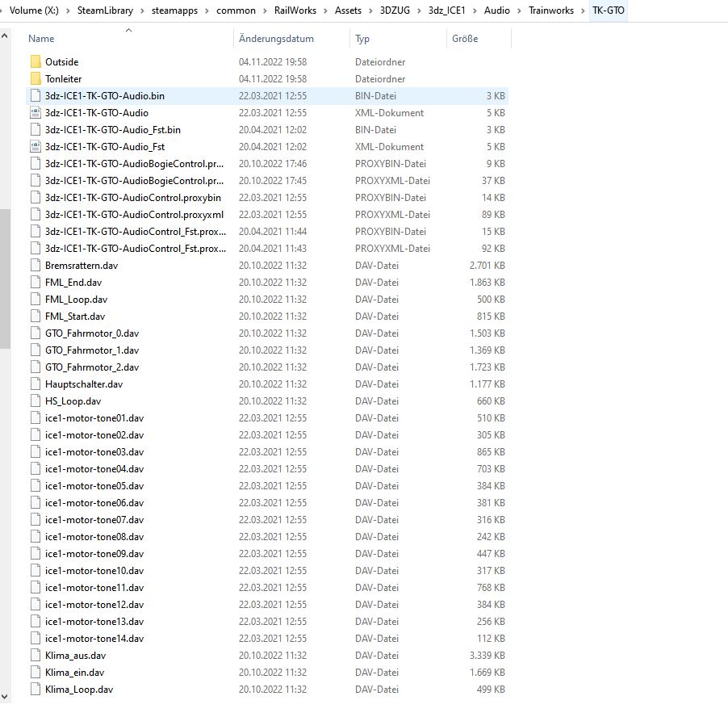Expand the chevron after RailWorks breadcrumb

325,10
